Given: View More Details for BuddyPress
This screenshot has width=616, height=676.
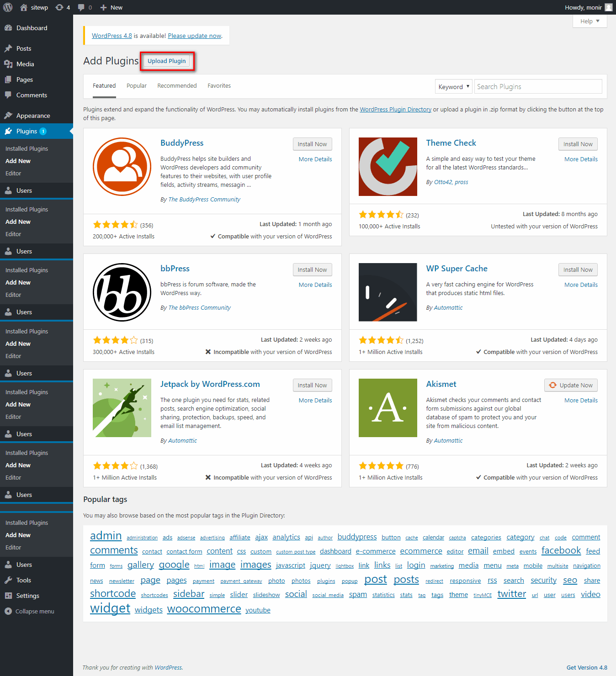Looking at the screenshot, I should point(315,159).
